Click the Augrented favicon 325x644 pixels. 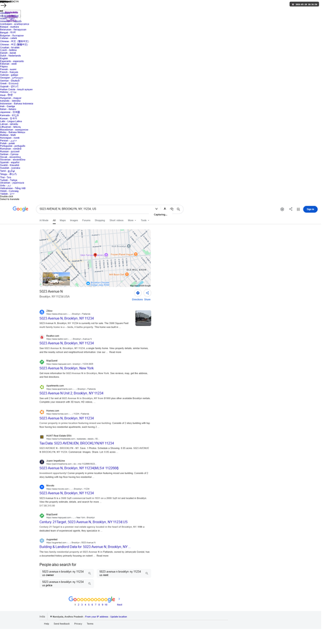(x=42, y=541)
